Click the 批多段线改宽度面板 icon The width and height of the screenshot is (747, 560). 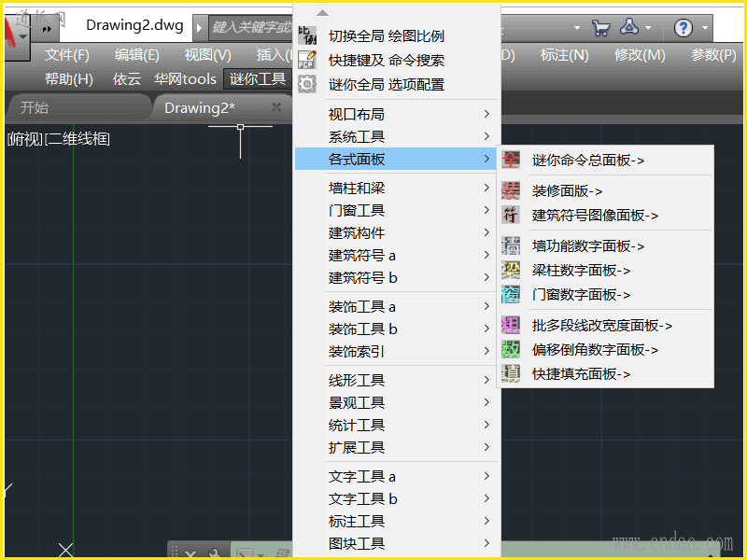pos(511,326)
